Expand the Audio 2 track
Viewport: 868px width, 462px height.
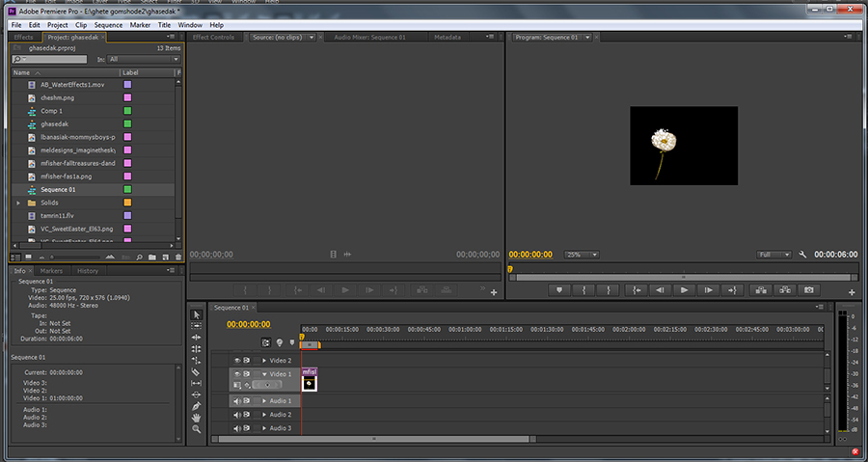point(264,415)
